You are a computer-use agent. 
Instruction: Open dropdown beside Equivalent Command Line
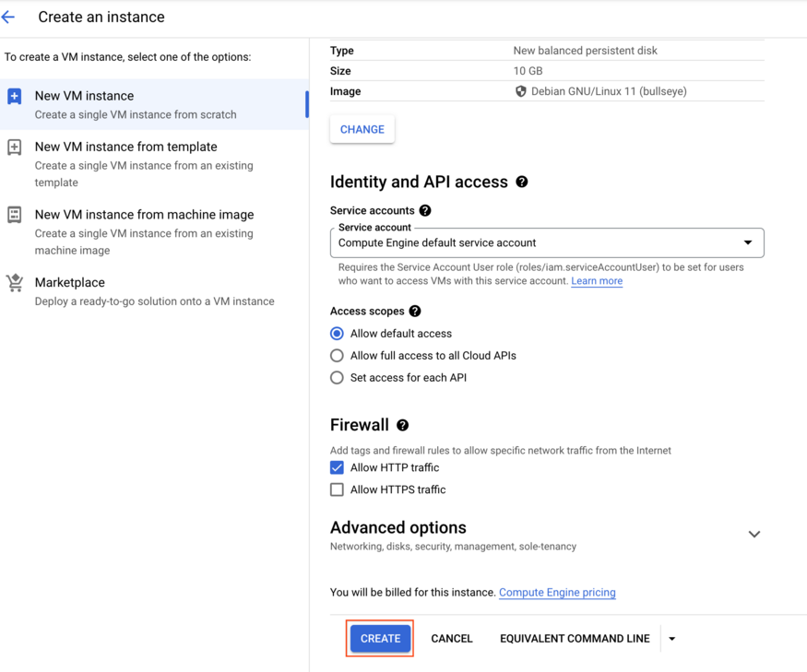[671, 638]
